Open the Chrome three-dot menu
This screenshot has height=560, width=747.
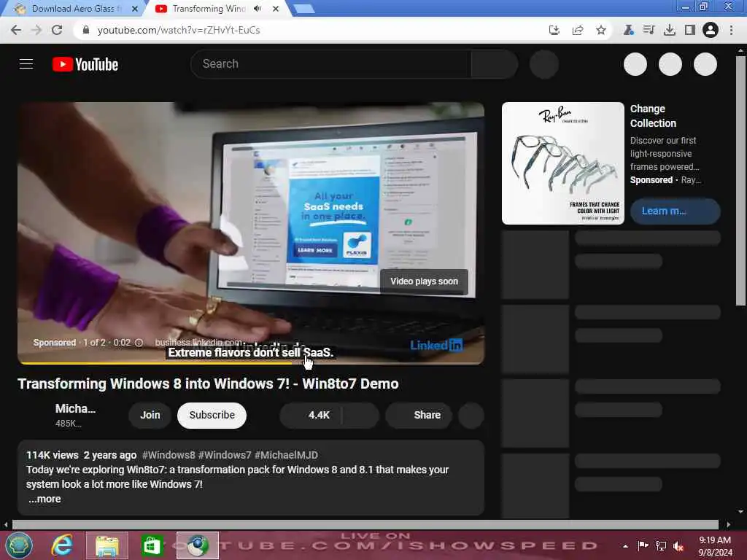pyautogui.click(x=731, y=30)
